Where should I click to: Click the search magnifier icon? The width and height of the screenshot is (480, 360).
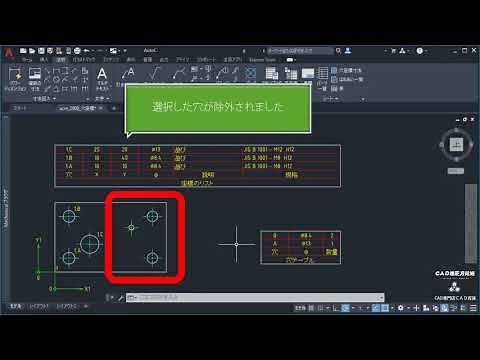(x=338, y=51)
